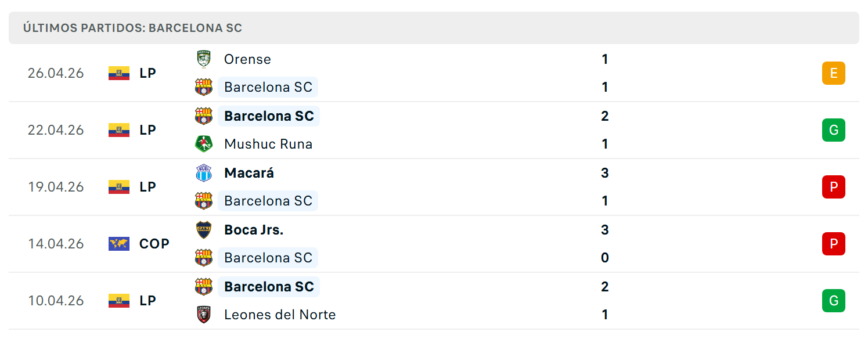Viewport: 868px width, 339px height.
Task: Open the Orense team link
Action: tap(247, 59)
